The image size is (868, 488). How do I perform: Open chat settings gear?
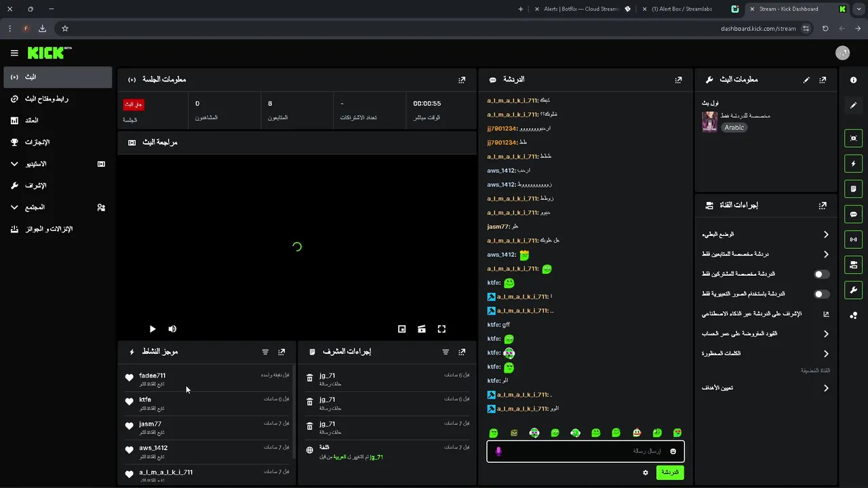(x=646, y=472)
